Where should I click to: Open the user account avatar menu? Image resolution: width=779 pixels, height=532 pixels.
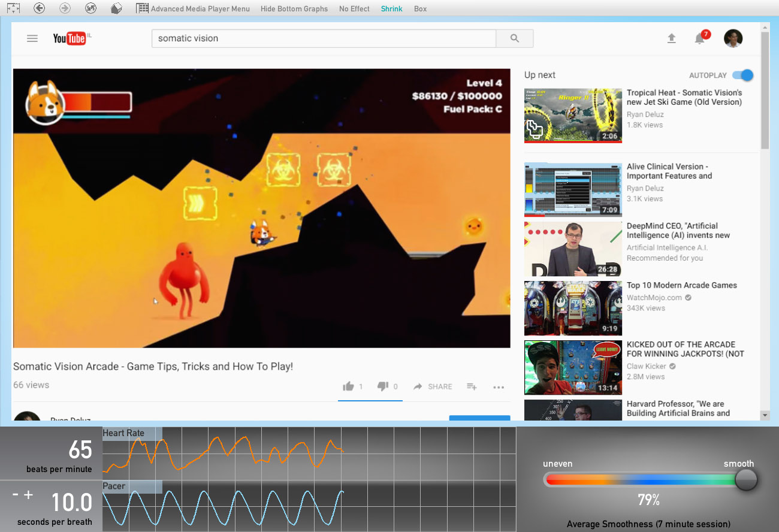point(733,38)
